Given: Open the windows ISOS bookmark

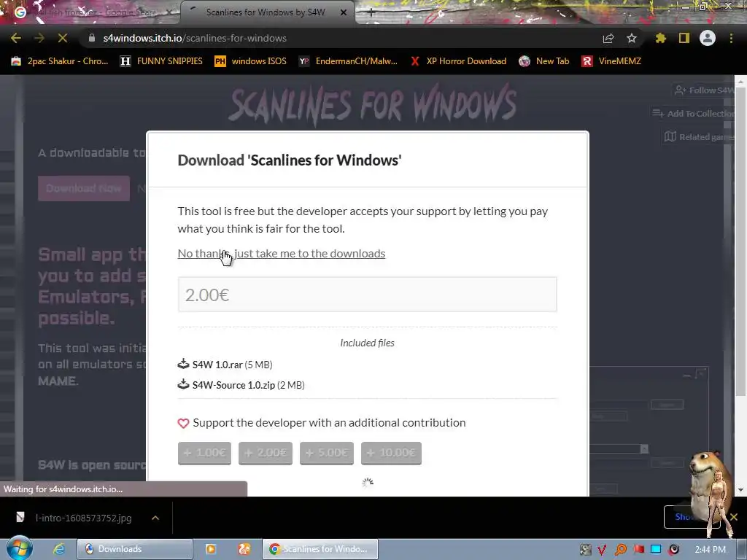Looking at the screenshot, I should pos(251,61).
